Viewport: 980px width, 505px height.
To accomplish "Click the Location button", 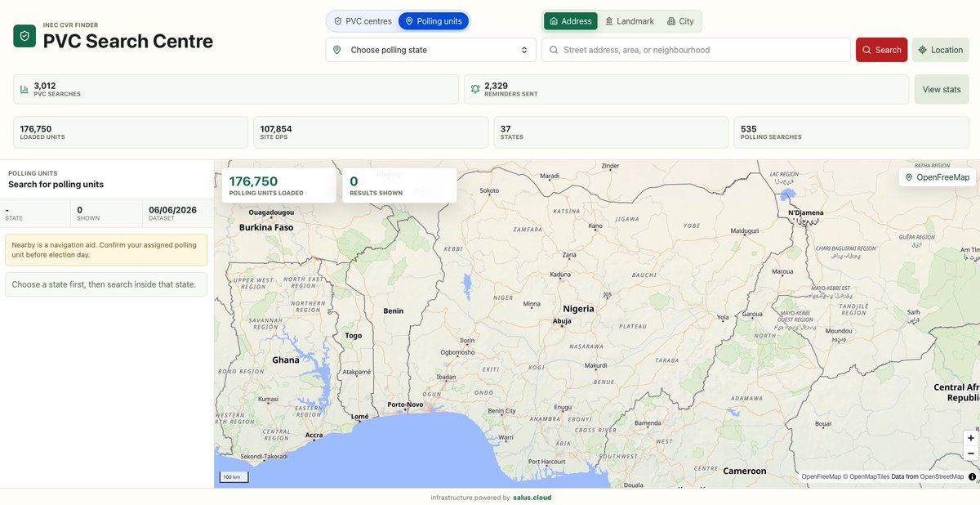I will tap(941, 50).
